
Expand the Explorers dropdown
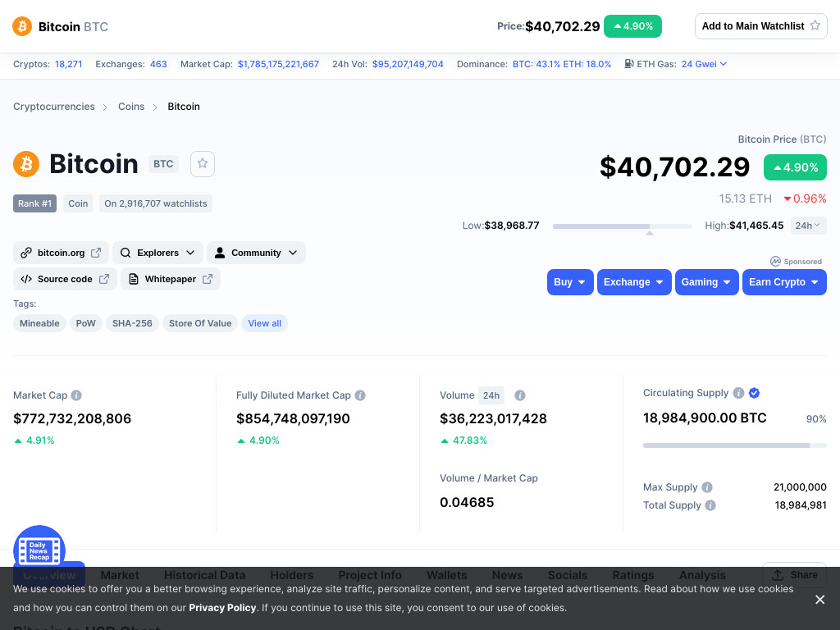click(157, 253)
